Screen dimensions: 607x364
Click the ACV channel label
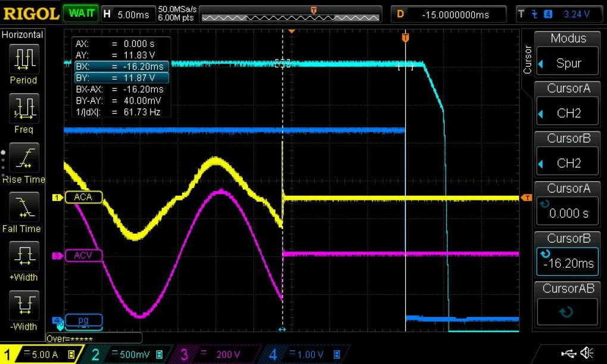pyautogui.click(x=83, y=255)
